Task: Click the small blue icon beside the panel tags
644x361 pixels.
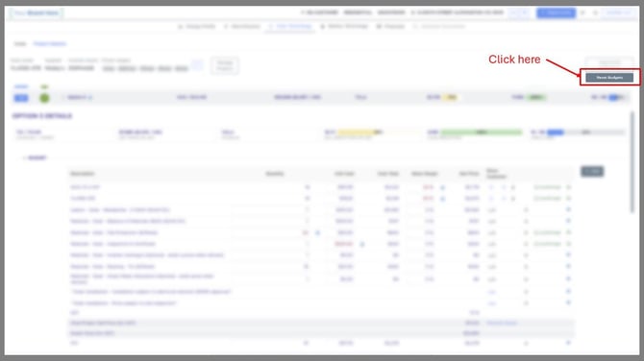Action: point(197,65)
